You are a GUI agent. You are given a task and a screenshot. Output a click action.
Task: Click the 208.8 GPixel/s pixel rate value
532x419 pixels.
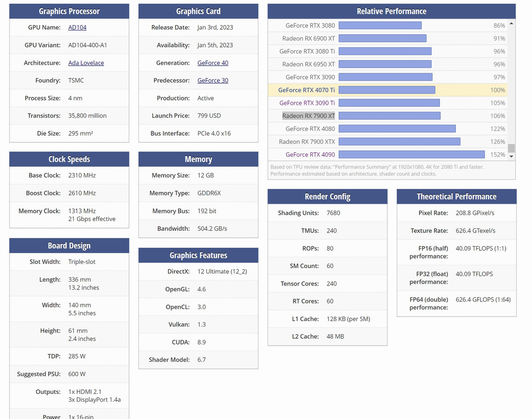[475, 213]
